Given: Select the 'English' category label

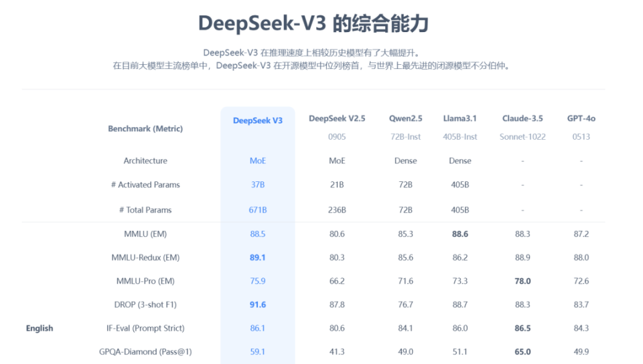Looking at the screenshot, I should (40, 329).
